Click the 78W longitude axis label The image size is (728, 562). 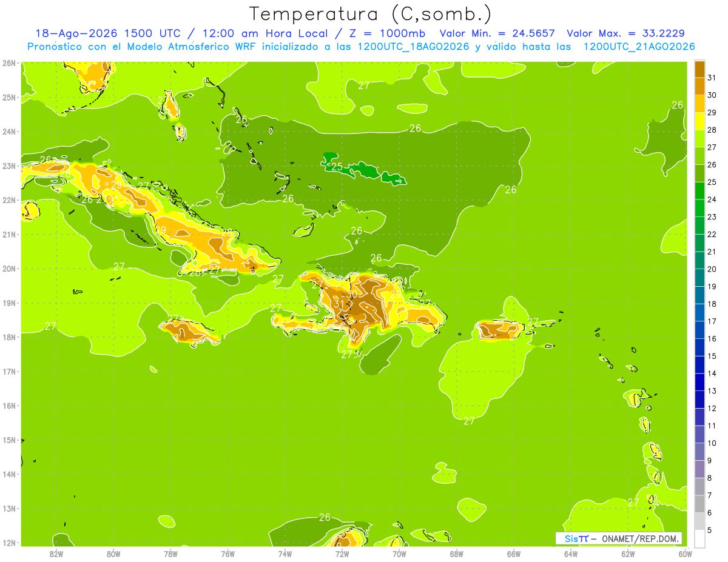pyautogui.click(x=170, y=554)
